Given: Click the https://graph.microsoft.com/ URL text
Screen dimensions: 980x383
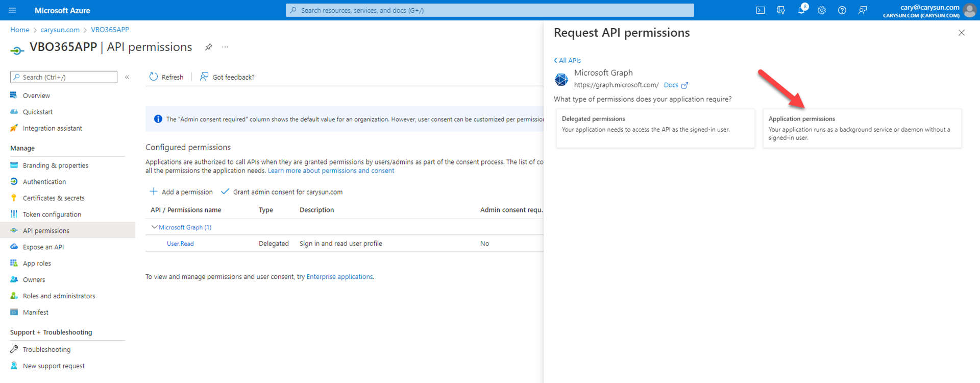Looking at the screenshot, I should tap(616, 85).
